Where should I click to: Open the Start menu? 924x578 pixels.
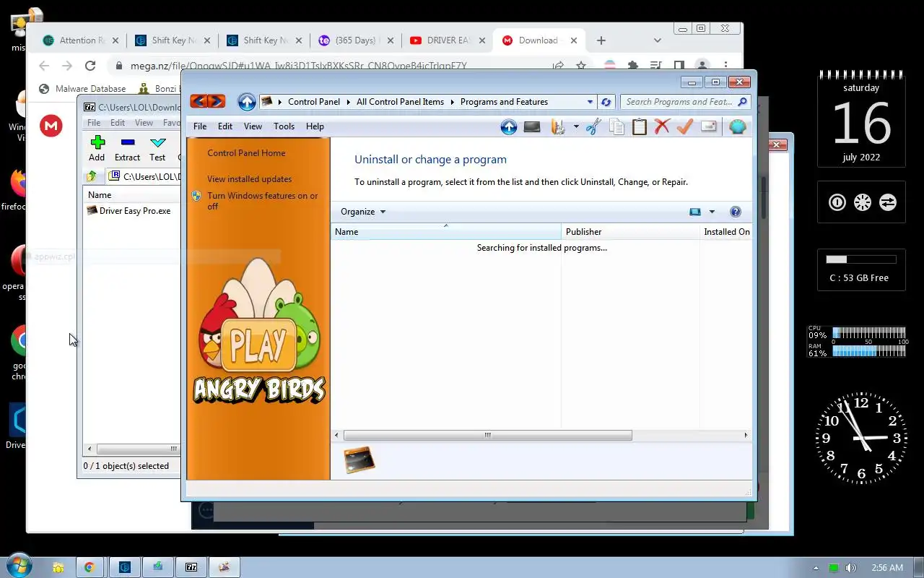pyautogui.click(x=18, y=566)
